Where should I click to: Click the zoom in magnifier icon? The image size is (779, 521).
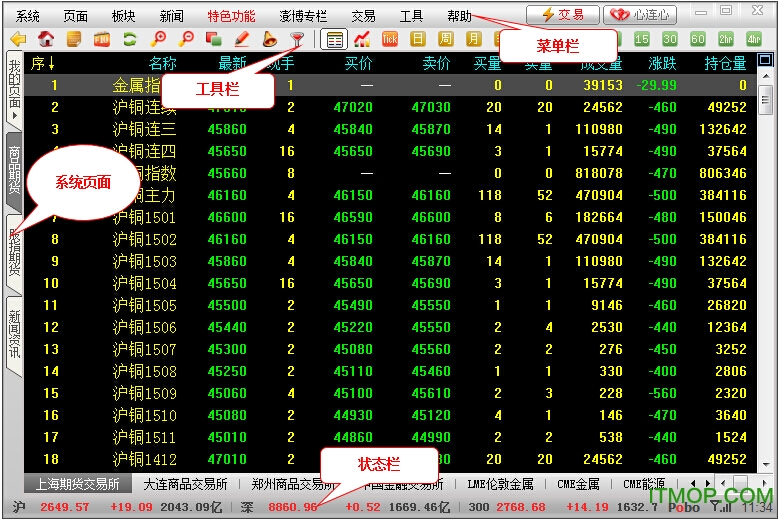point(158,40)
